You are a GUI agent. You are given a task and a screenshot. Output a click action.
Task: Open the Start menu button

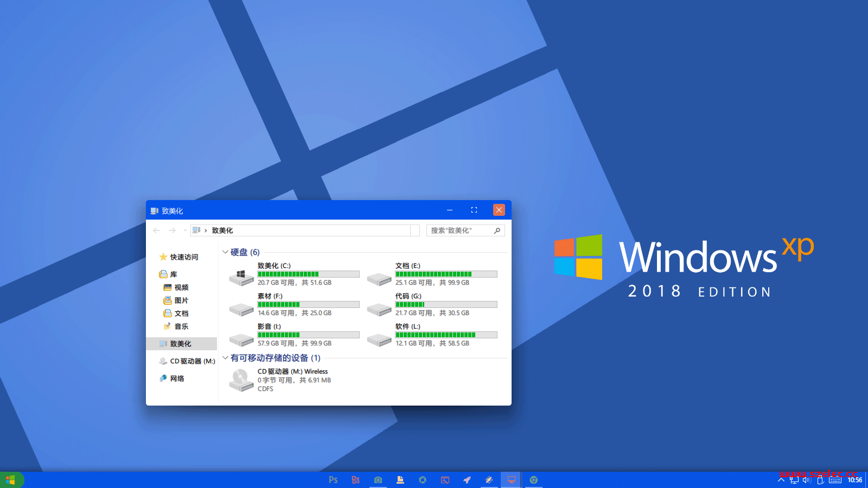(11, 480)
